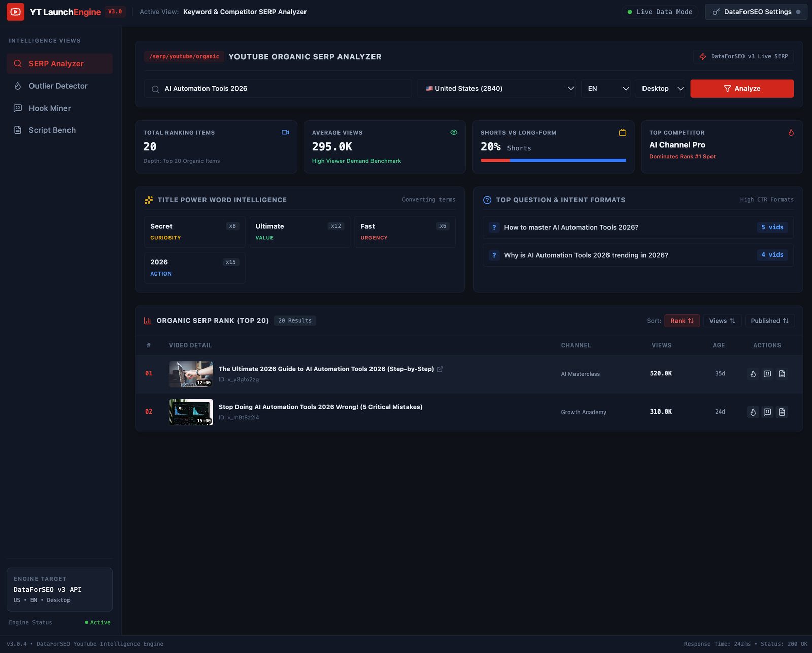The height and width of the screenshot is (653, 812).
Task: Toggle sort by Published
Action: tap(770, 321)
